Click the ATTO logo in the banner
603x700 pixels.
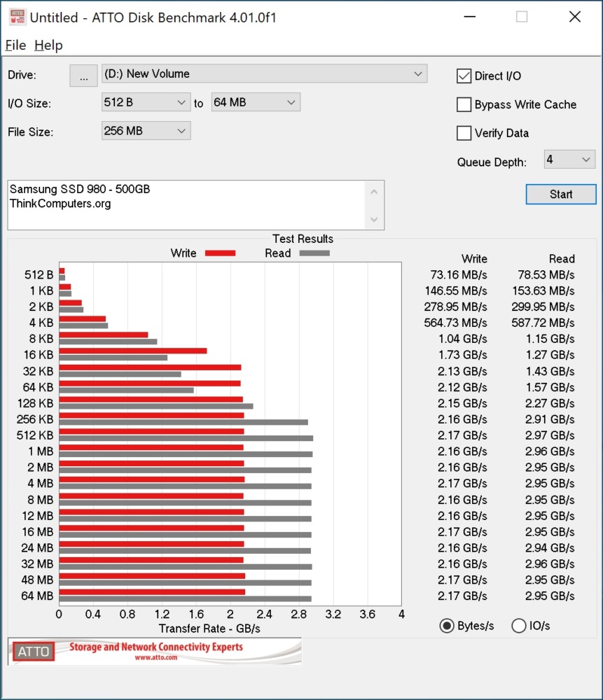point(34,651)
